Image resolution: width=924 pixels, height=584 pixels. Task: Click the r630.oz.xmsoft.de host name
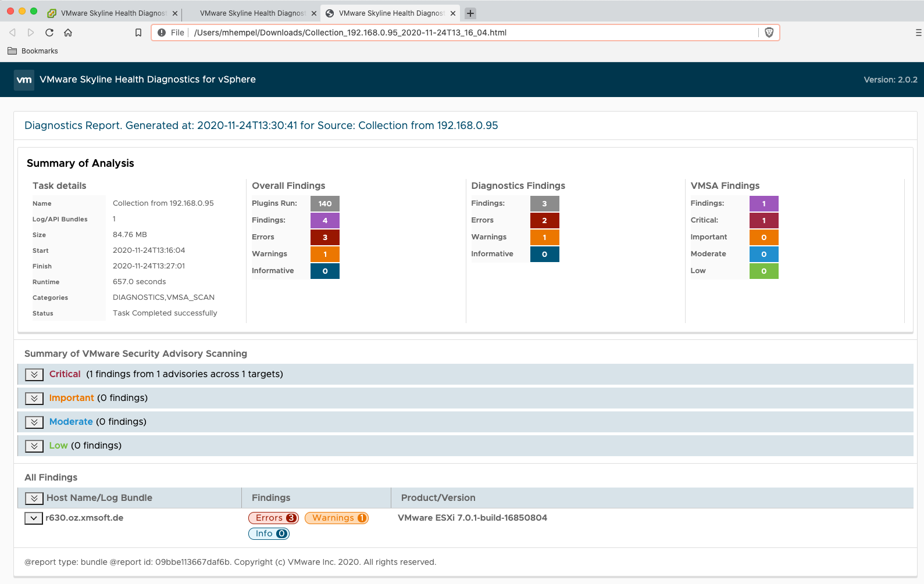tap(85, 518)
